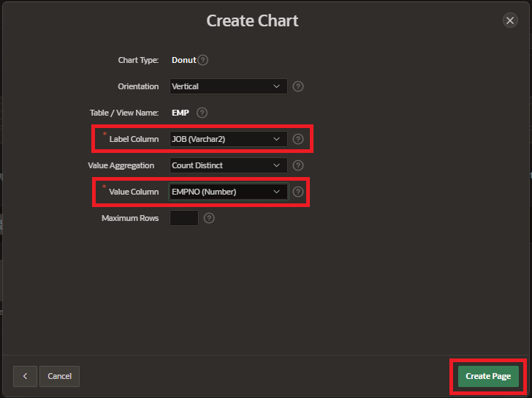
Task: View help for Value Aggregation
Action: coord(298,165)
